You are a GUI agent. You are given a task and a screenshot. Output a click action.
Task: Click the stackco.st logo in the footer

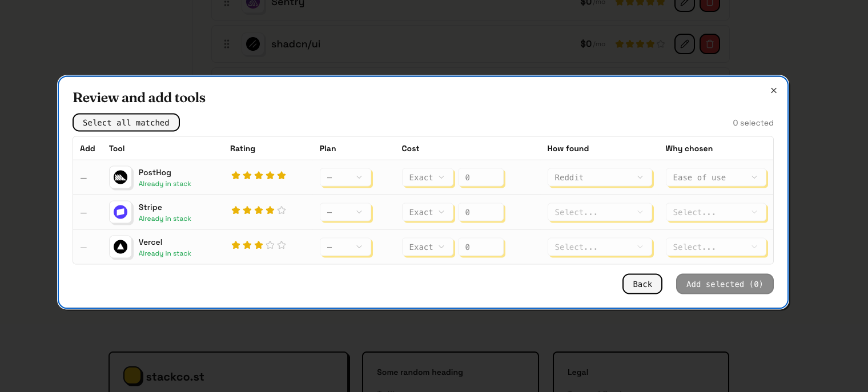tap(133, 376)
